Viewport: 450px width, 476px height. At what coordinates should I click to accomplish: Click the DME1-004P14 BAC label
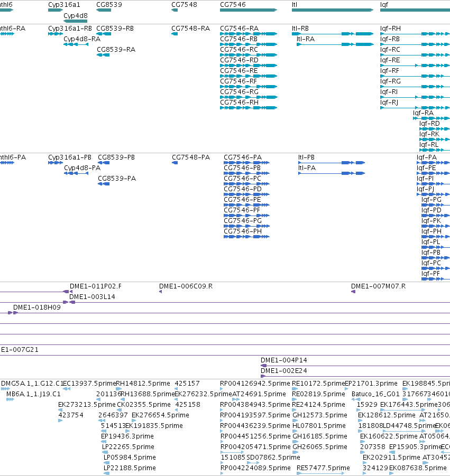284,360
